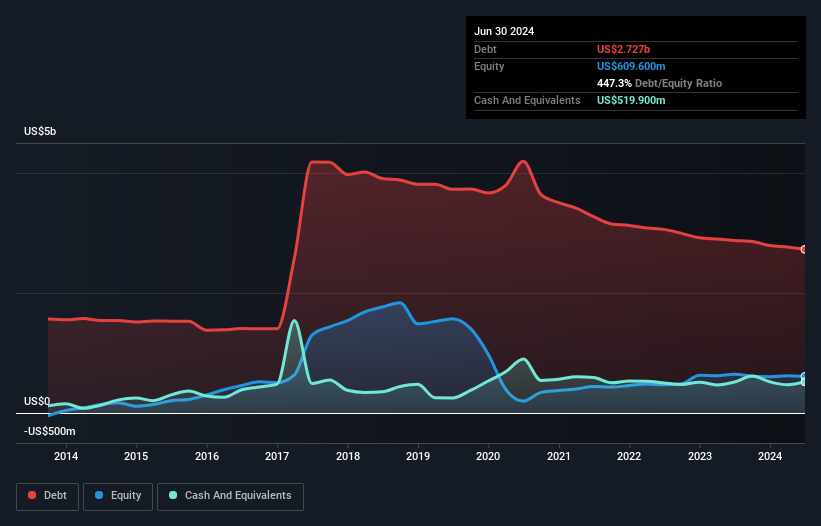Click the 2020 x-axis label

(x=488, y=456)
